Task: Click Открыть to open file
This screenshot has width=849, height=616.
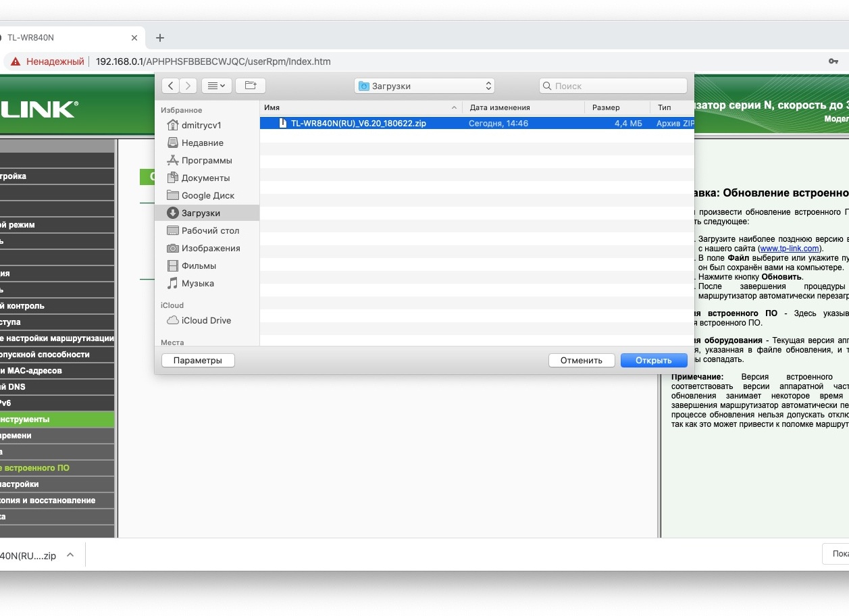Action: click(654, 360)
